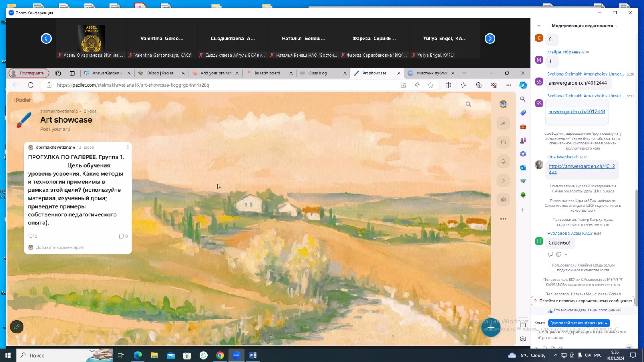Click the Padlet notifications bell icon
Screen dimensions: 644x362
click(x=503, y=162)
